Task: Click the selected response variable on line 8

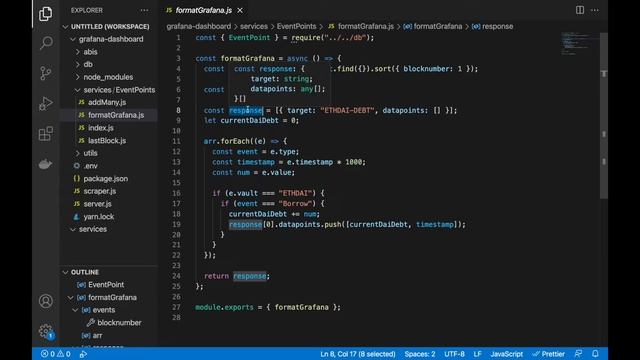Action: [x=245, y=110]
